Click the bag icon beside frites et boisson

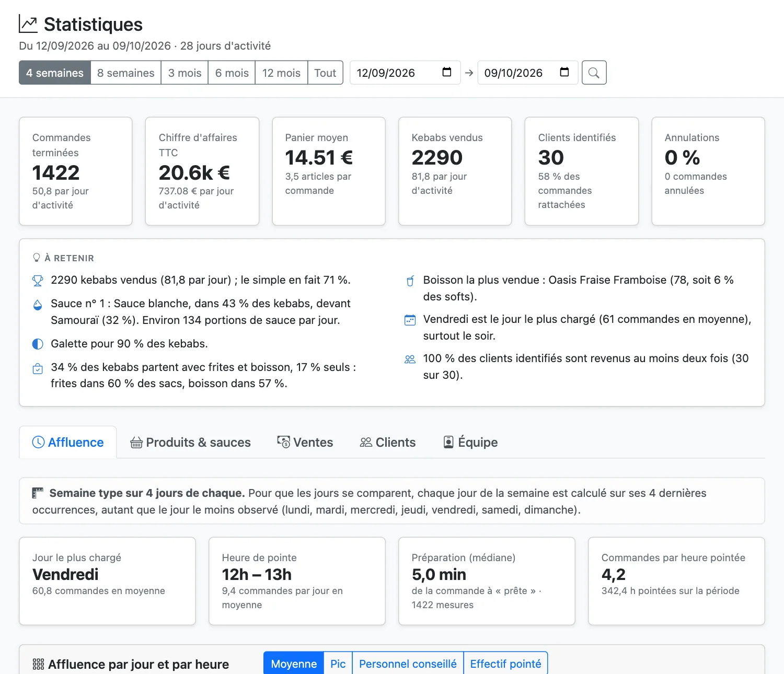(38, 368)
